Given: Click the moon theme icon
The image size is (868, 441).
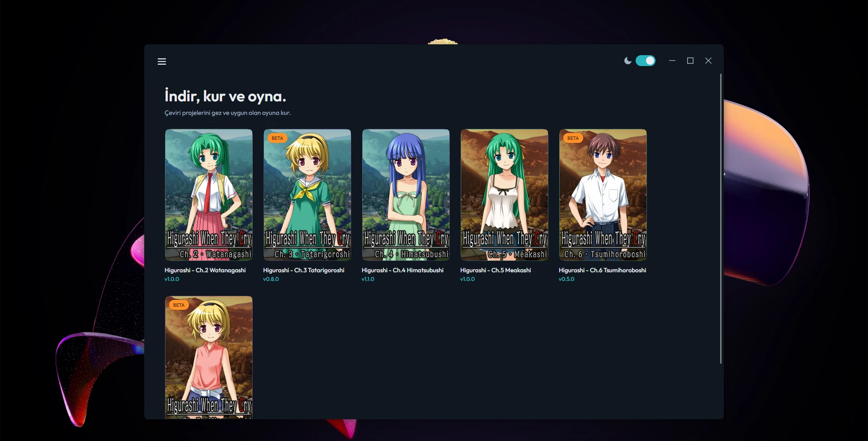Looking at the screenshot, I should pos(627,61).
